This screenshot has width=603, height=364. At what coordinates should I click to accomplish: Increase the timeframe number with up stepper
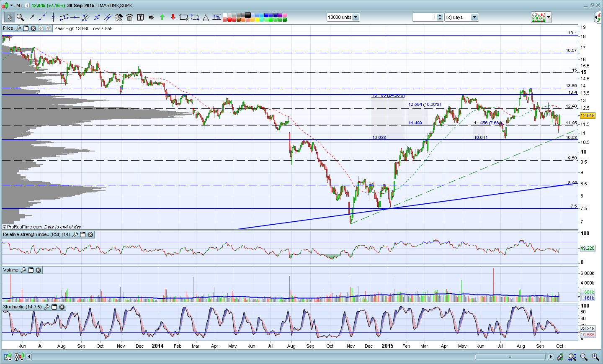pyautogui.click(x=440, y=15)
